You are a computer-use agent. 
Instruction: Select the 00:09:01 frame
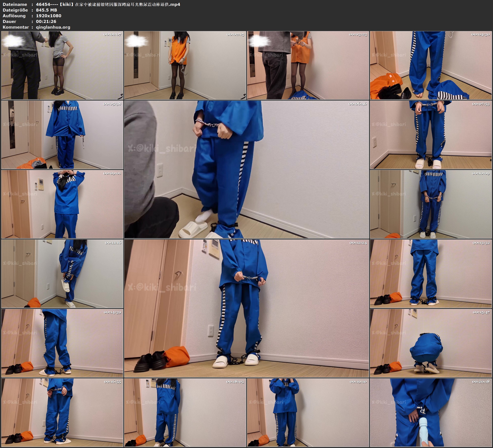click(62, 204)
